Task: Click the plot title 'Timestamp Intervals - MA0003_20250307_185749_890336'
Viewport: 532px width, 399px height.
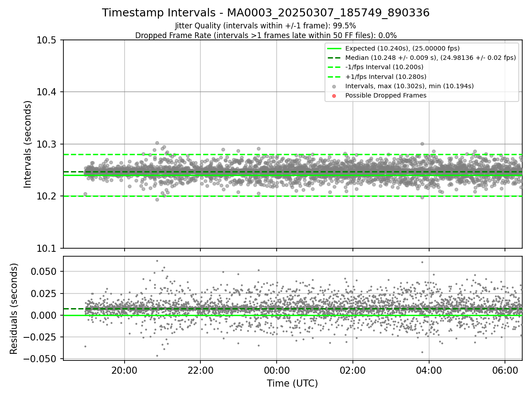Action: 266,13
